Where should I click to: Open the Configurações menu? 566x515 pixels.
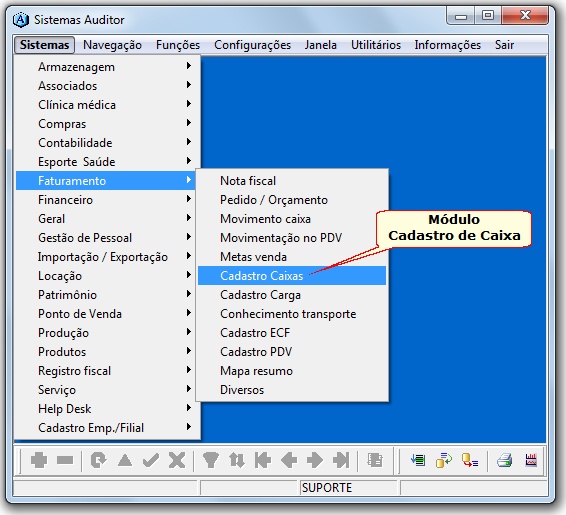252,45
